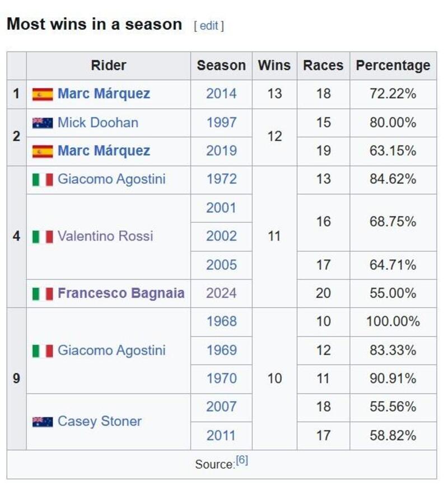Open the edit link for Most wins section
This screenshot has height=488, width=448.
click(x=209, y=26)
